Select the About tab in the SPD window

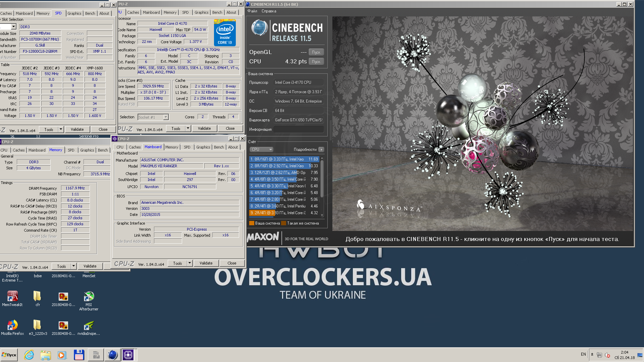tap(104, 13)
